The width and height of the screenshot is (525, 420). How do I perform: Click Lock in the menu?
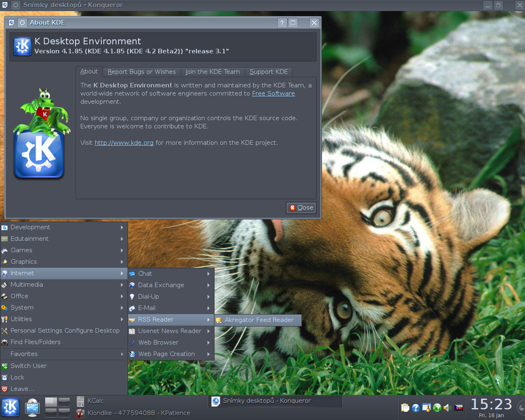coord(64,377)
